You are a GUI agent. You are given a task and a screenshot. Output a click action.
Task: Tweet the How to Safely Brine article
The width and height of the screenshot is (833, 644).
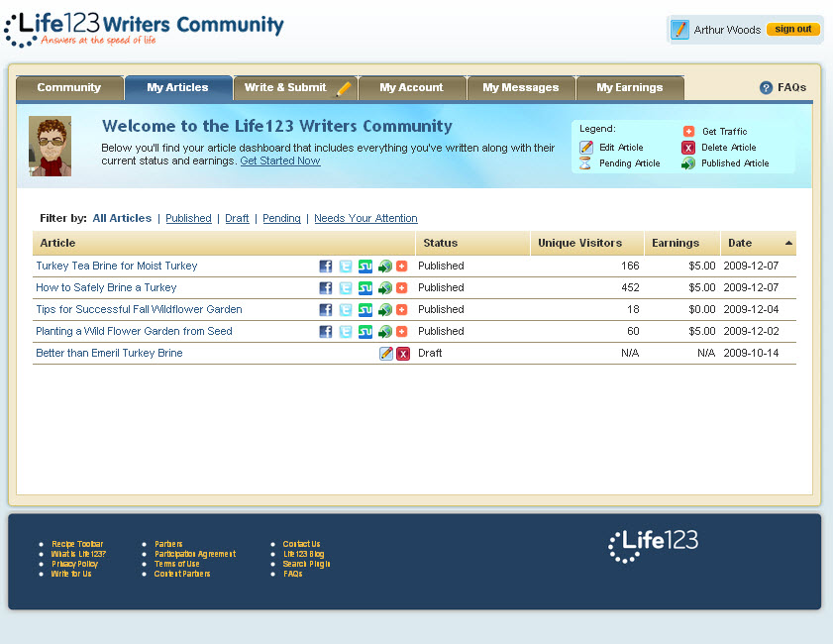[x=345, y=288]
